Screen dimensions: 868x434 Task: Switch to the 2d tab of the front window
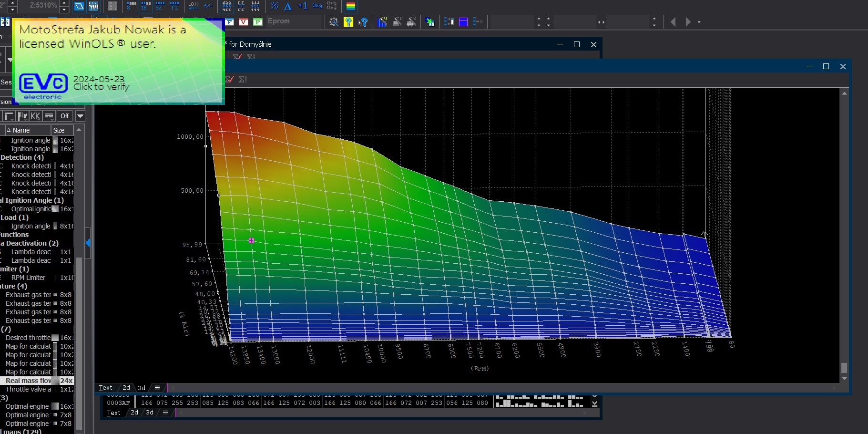[126, 388]
